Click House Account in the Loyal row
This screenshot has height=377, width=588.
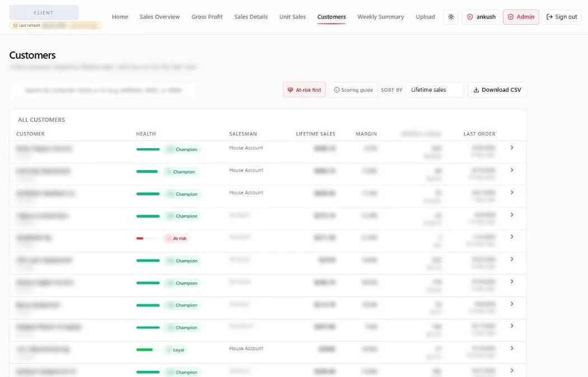click(246, 348)
